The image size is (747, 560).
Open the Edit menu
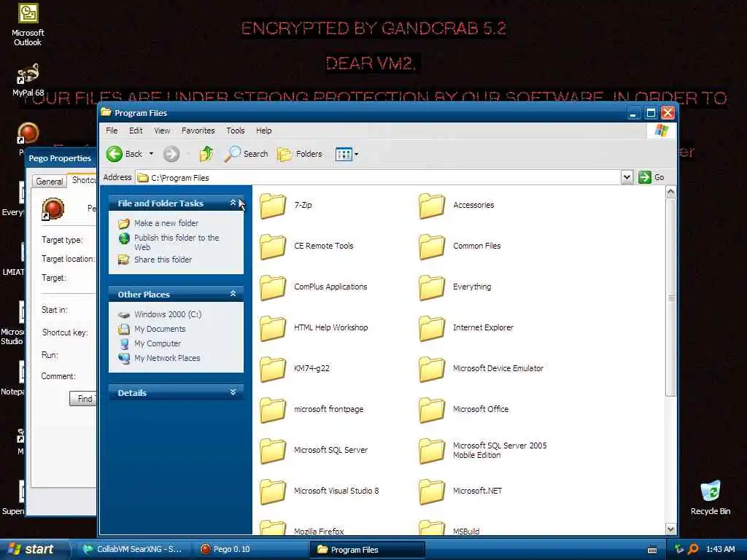tap(136, 131)
